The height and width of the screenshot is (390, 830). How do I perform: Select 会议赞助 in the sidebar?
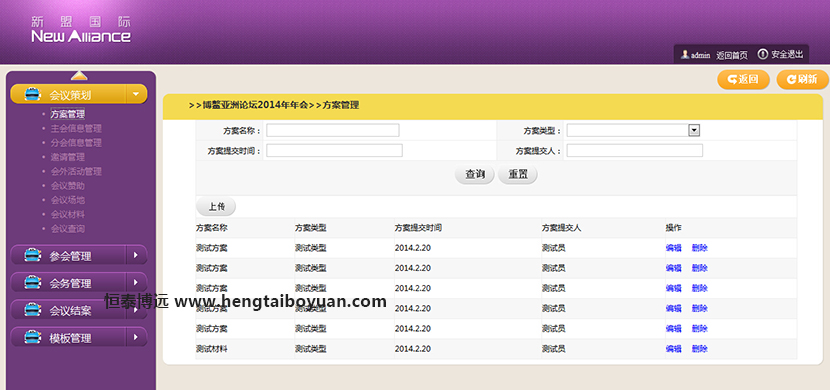pos(67,186)
